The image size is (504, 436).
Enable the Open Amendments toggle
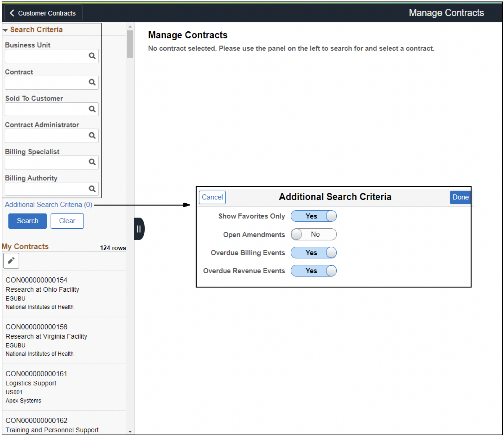[313, 234]
